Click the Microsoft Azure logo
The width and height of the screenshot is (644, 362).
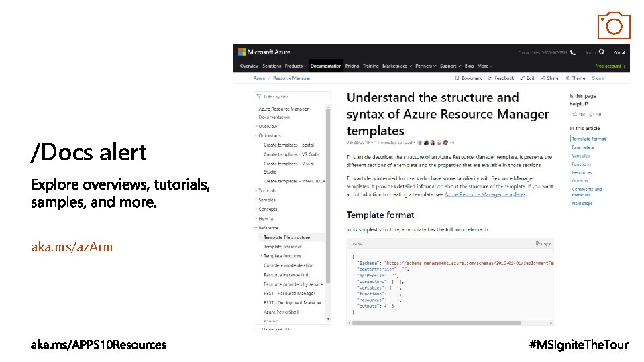click(x=264, y=52)
